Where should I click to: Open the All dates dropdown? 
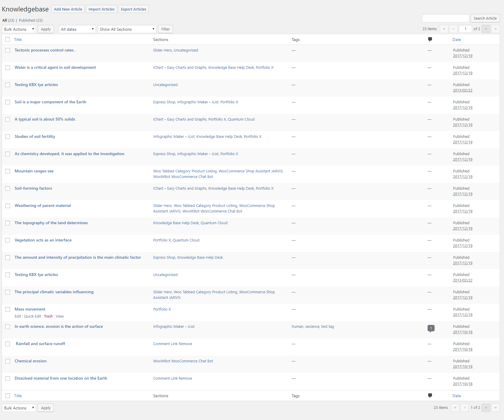click(x=77, y=29)
